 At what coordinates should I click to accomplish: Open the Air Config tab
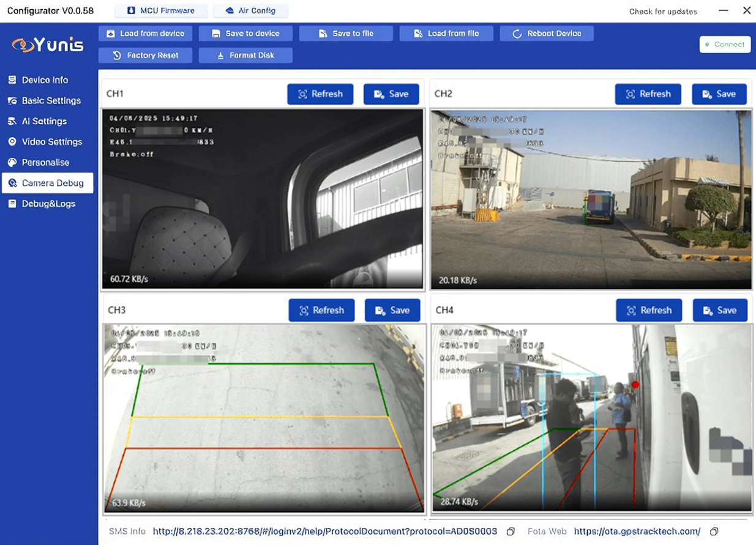pos(250,11)
